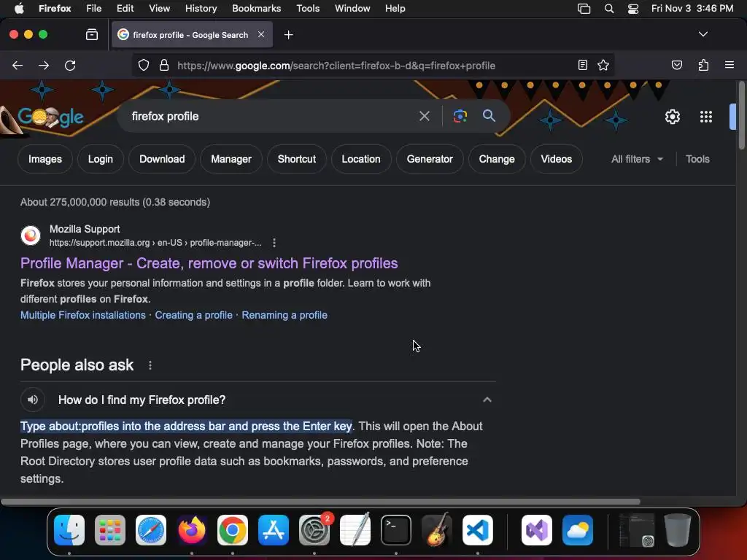Click the Google doodle logo
The height and width of the screenshot is (560, 747).
50,117
